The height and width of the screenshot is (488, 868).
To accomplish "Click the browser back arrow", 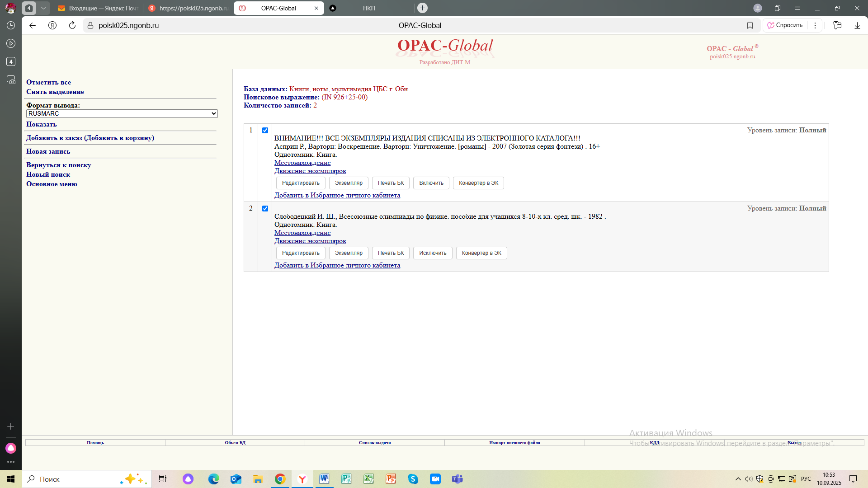I will pyautogui.click(x=33, y=25).
